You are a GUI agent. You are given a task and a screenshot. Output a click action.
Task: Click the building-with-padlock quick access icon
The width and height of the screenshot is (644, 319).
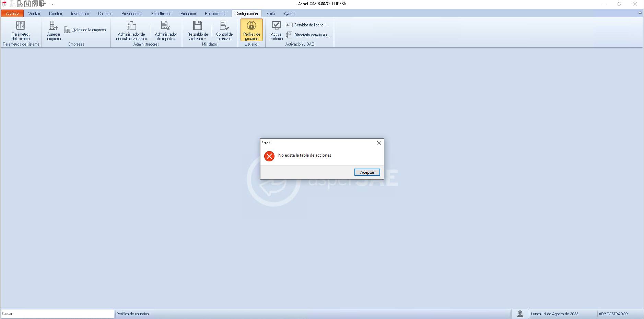pos(20,4)
